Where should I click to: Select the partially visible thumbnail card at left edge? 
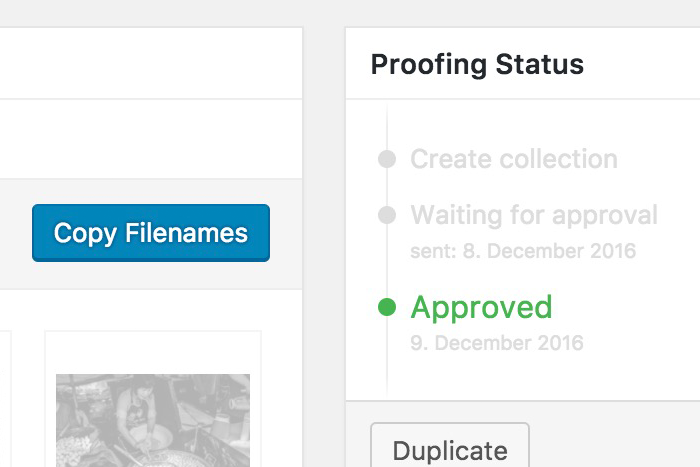click(5, 400)
